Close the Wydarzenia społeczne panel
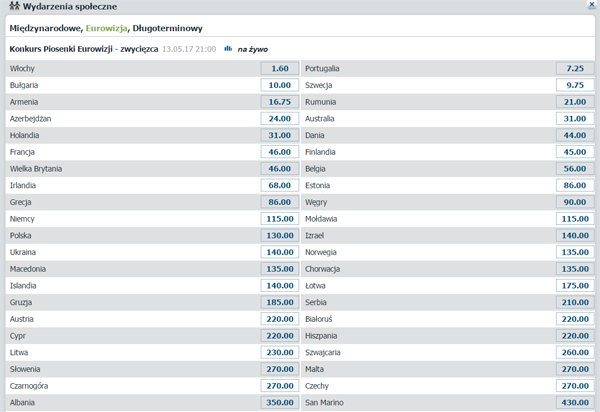 point(592,4)
